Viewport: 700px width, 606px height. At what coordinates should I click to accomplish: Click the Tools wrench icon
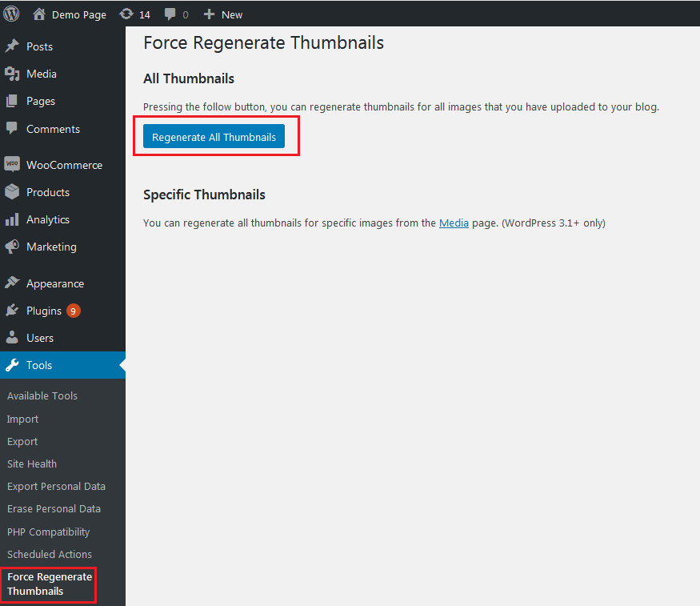pyautogui.click(x=12, y=365)
